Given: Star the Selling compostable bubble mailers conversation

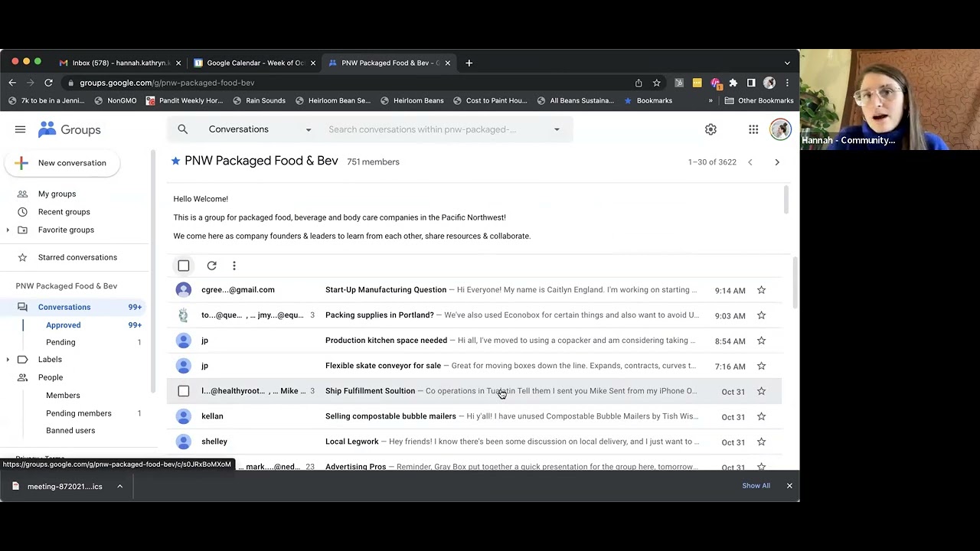Looking at the screenshot, I should [761, 416].
